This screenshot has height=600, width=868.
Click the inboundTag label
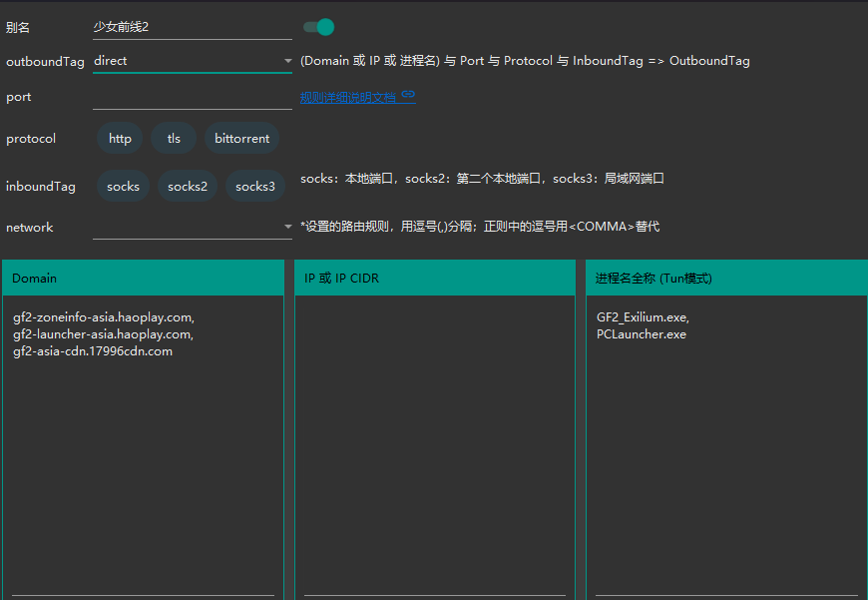41,187
